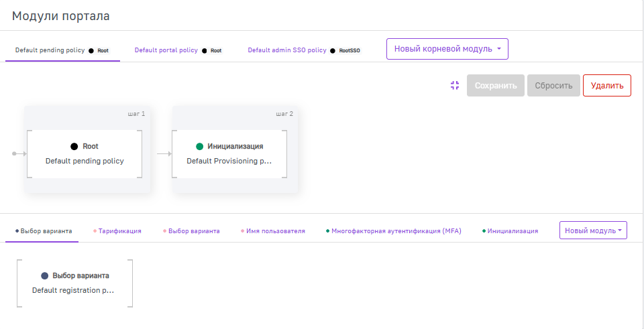The image size is (644, 329).
Task: Open the Тарификация module tab
Action: [x=119, y=231]
